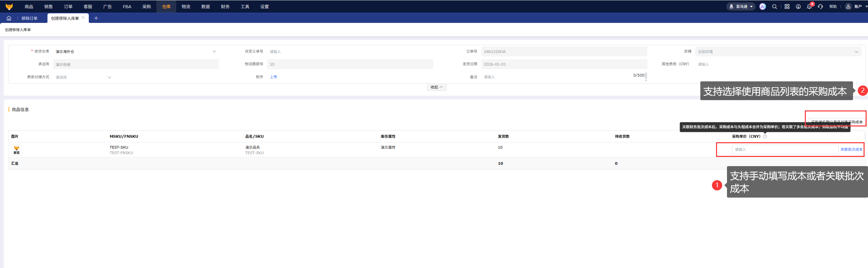Viewport: 868px width, 268px height.
Task: Focus the 采购单价 input in TEST-SKU row
Action: [x=785, y=149]
